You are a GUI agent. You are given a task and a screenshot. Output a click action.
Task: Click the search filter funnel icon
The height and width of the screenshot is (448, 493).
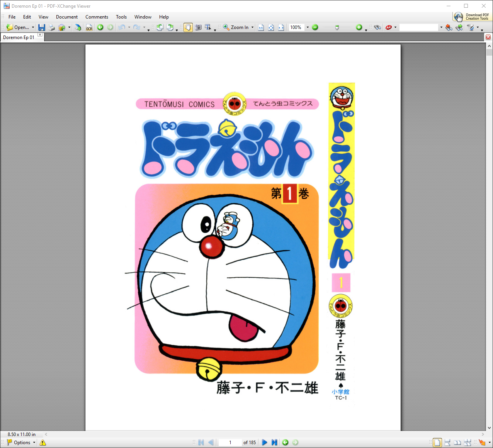tap(470, 27)
